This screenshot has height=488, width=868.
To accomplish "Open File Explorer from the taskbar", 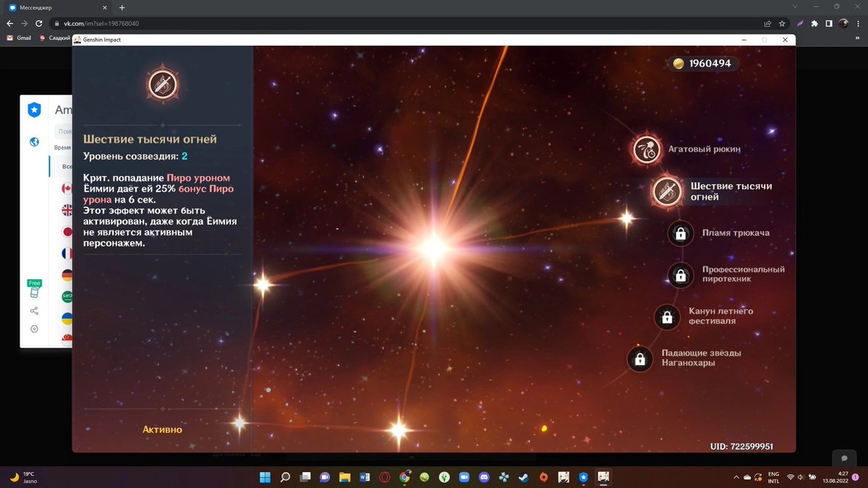I will coord(345,477).
